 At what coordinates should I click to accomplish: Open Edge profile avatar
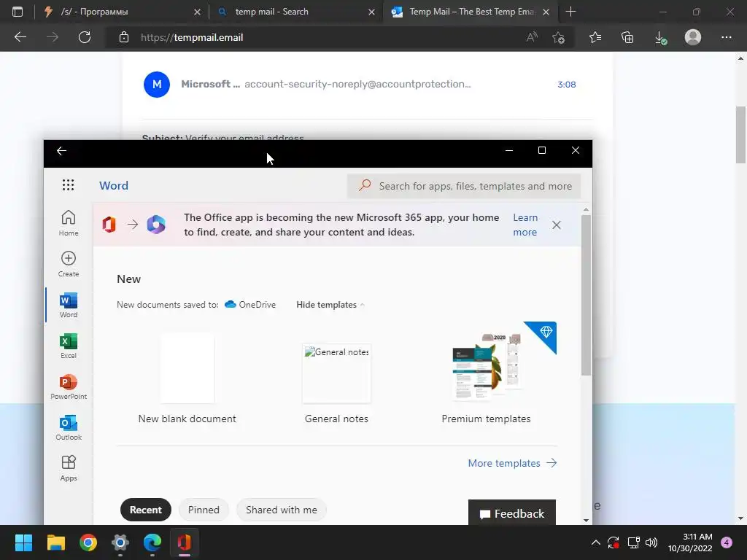(693, 37)
